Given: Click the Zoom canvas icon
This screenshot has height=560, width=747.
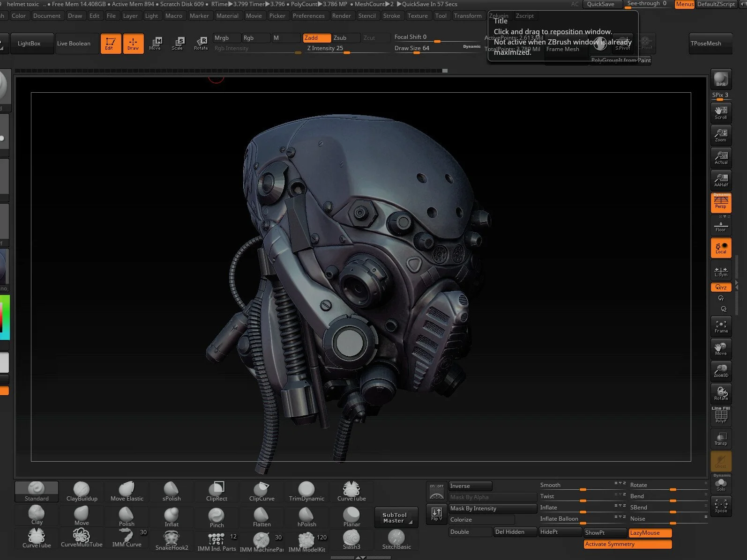Looking at the screenshot, I should (721, 135).
